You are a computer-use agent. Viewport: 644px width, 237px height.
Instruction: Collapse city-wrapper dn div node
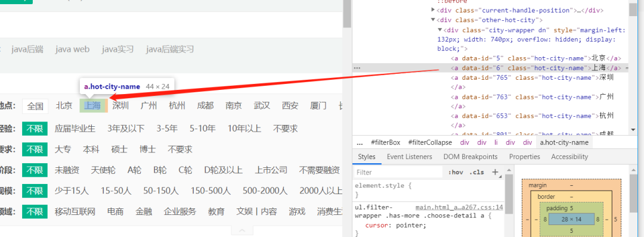pos(440,30)
